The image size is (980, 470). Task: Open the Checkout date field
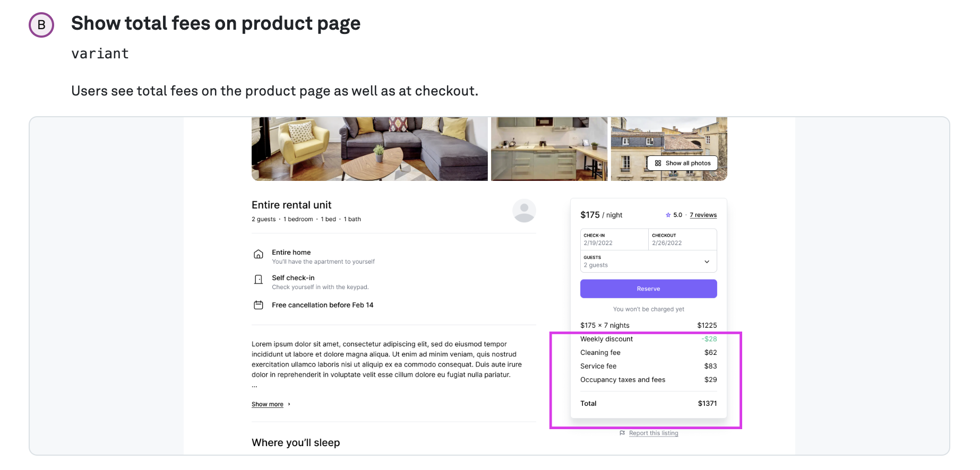coord(682,239)
